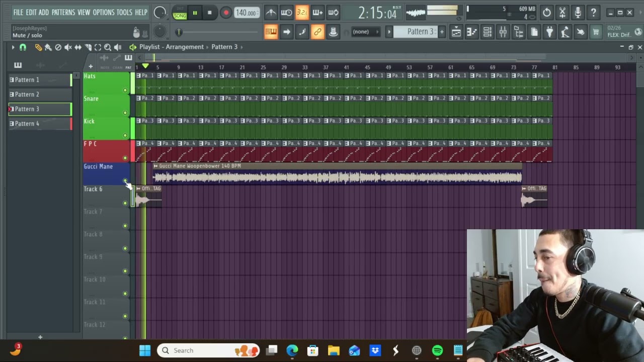Expand breadcrumb arrow after Pattern 3
The height and width of the screenshot is (362, 644).
point(242,47)
